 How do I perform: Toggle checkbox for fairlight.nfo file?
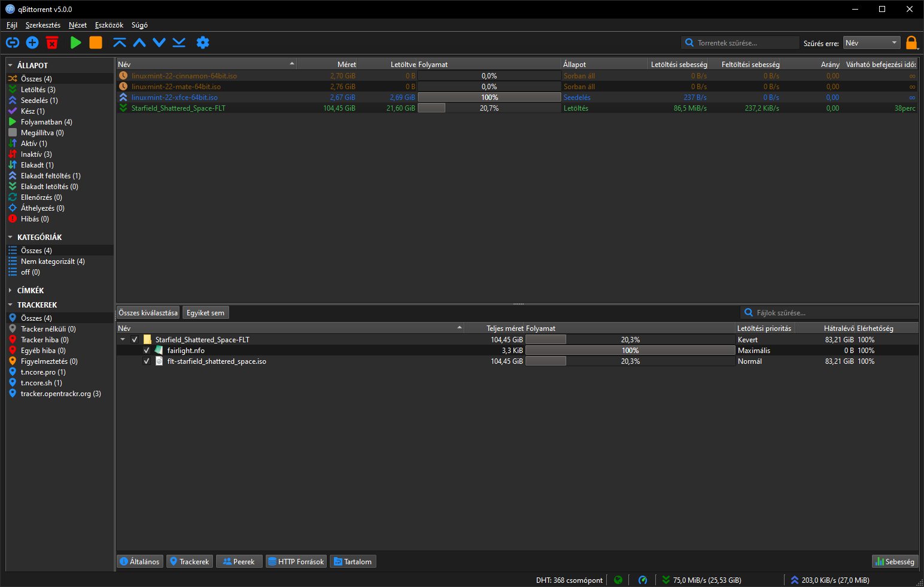[147, 351]
